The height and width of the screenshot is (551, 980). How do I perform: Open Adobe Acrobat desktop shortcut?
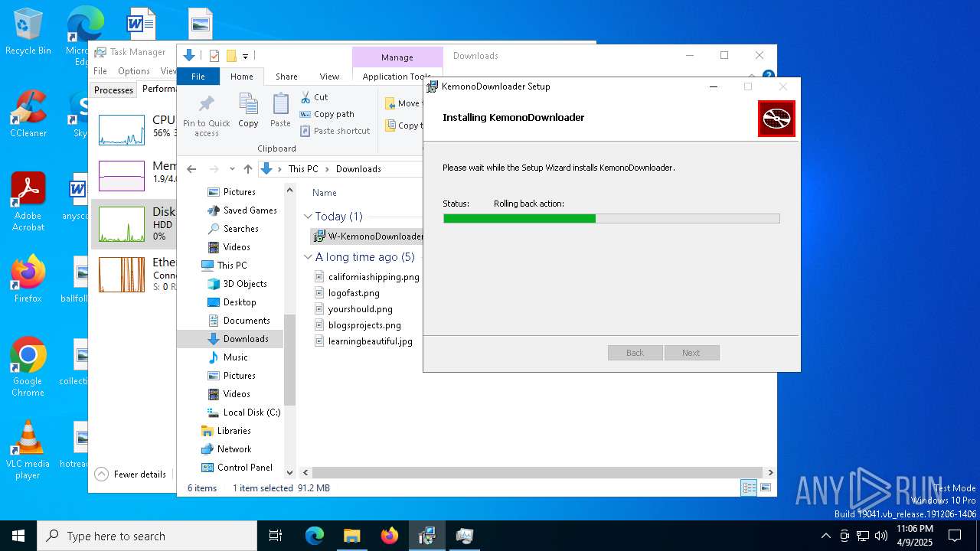click(28, 201)
